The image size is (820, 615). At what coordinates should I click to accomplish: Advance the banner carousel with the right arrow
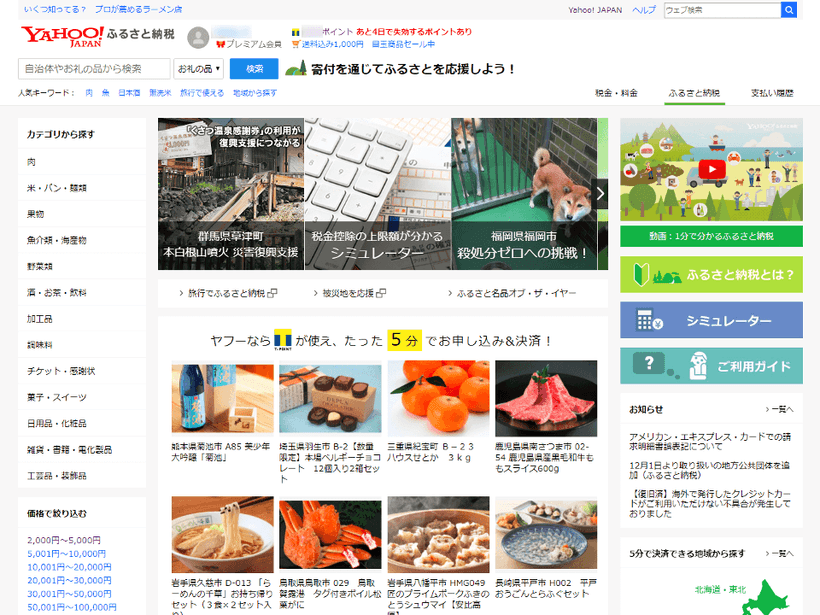pyautogui.click(x=600, y=192)
